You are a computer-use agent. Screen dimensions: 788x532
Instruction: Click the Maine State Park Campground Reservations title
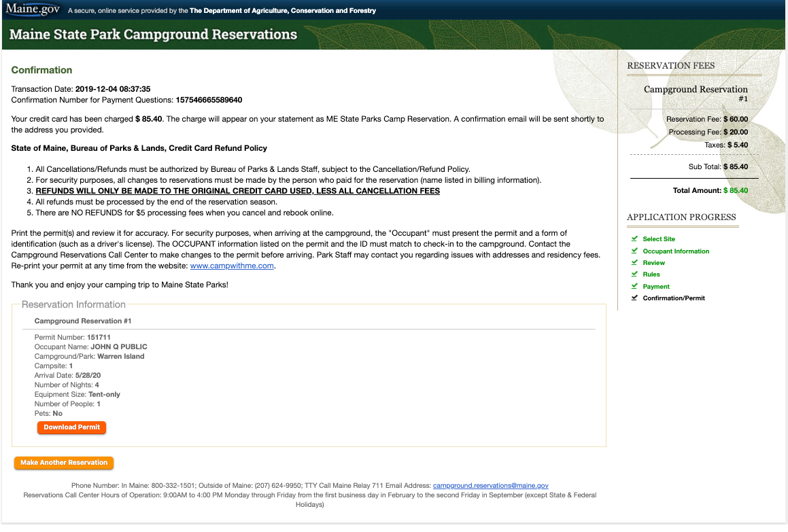pyautogui.click(x=153, y=34)
